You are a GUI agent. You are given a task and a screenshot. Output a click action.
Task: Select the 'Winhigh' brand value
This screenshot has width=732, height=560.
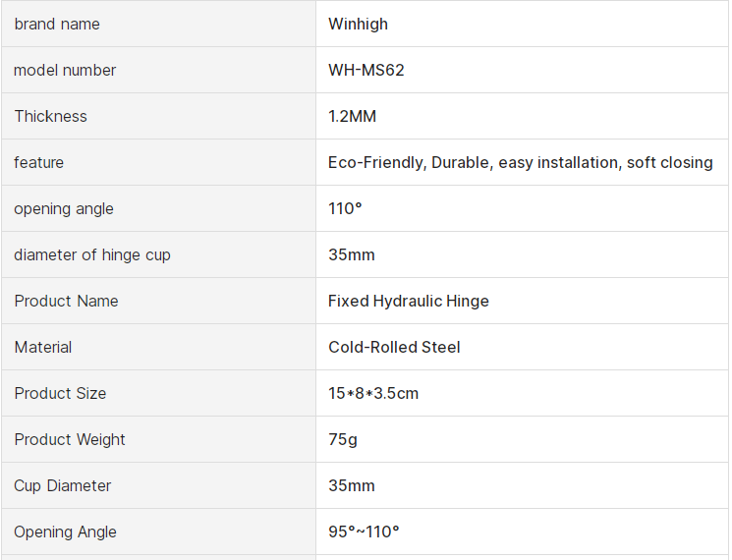coord(358,24)
